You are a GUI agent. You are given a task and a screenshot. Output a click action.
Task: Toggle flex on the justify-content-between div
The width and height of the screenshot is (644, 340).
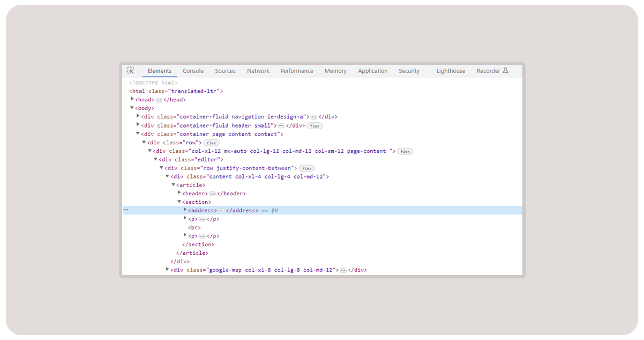point(306,168)
